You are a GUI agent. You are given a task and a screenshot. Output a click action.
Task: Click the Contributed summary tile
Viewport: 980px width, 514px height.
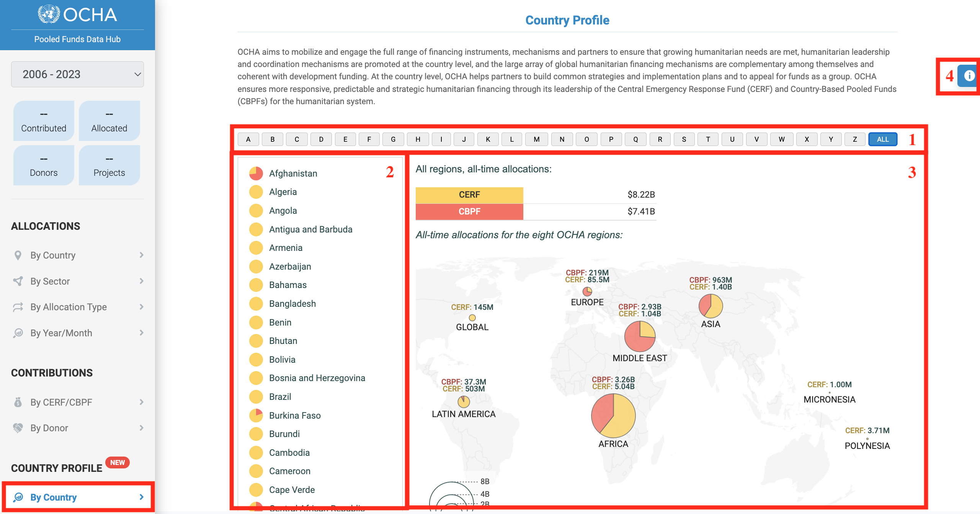tap(44, 121)
